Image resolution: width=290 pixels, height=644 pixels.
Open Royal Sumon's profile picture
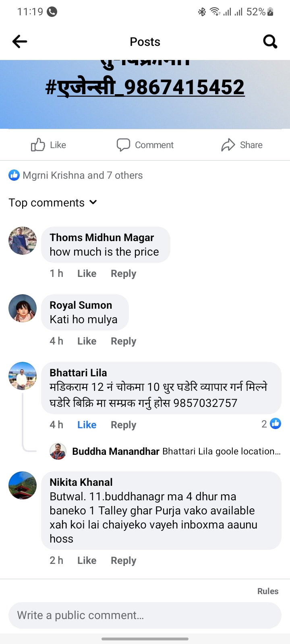(x=23, y=308)
